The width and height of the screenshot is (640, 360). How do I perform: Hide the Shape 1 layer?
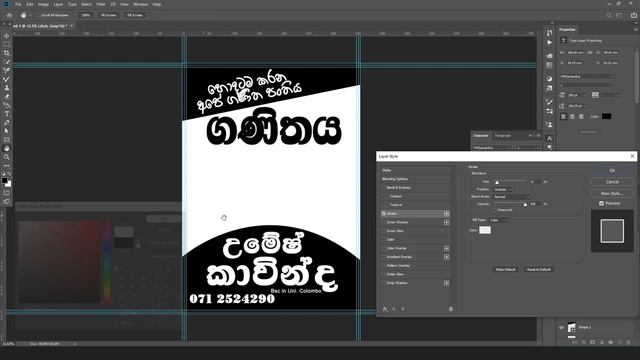561,327
